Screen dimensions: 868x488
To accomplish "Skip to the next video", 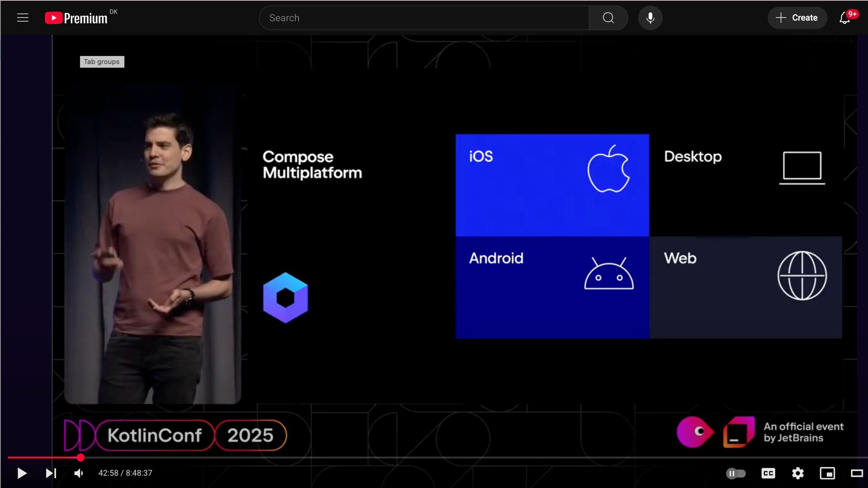I will 51,473.
